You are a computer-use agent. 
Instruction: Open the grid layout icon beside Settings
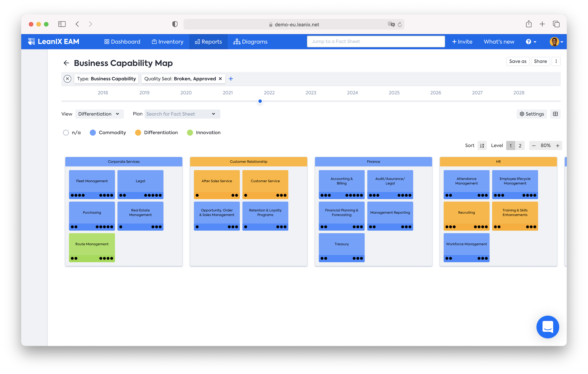point(555,114)
